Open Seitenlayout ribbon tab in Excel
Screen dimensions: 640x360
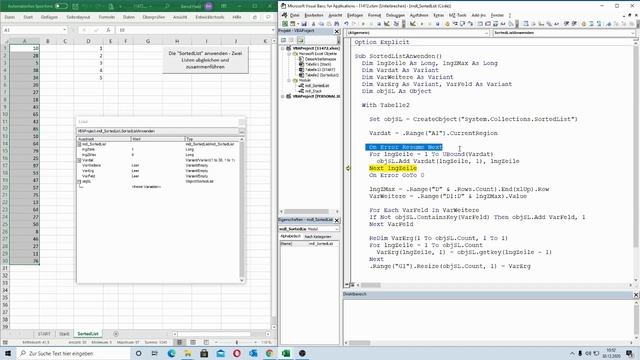click(78, 17)
